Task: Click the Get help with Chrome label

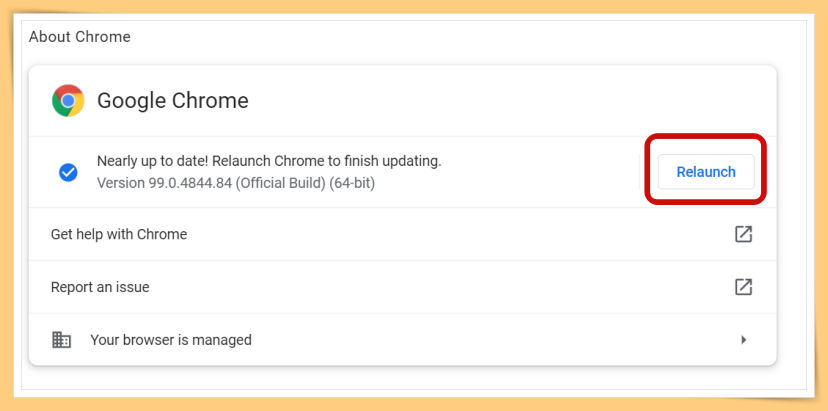Action: point(119,234)
